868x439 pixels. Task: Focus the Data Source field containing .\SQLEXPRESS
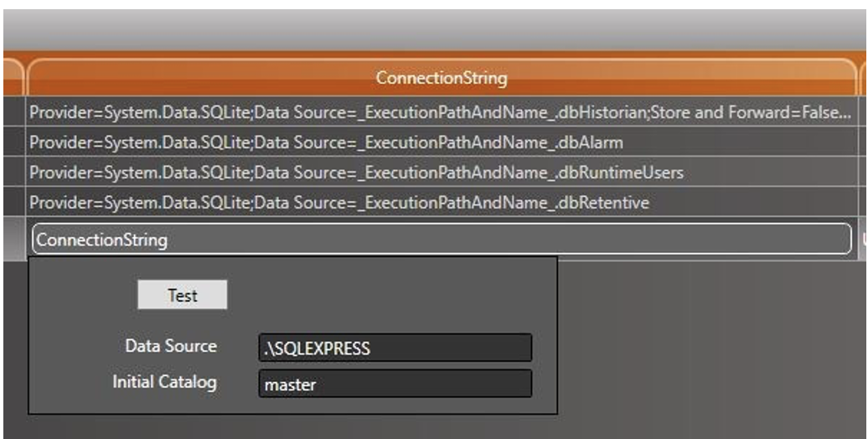click(x=395, y=349)
